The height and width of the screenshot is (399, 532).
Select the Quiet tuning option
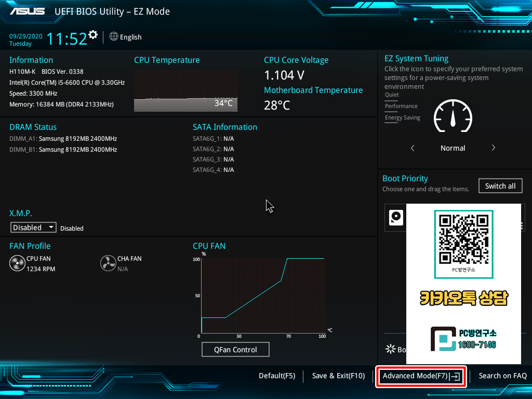pos(392,95)
